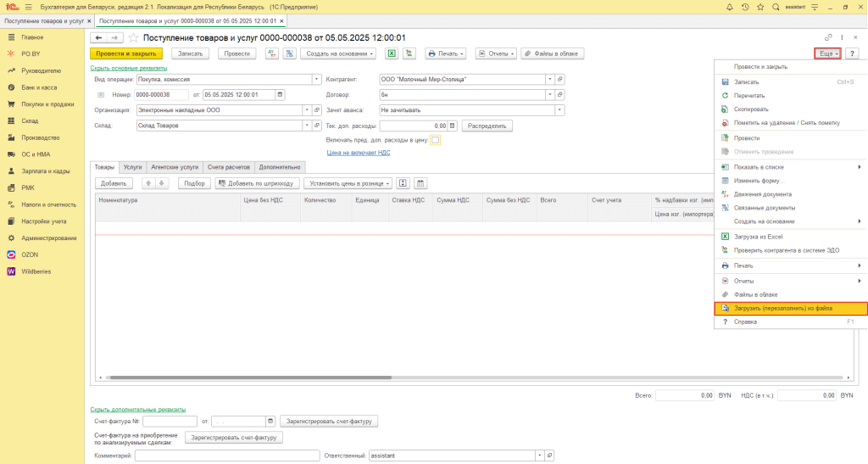868x464 pixels.
Task: Switch to the Услуги tab
Action: (x=132, y=167)
